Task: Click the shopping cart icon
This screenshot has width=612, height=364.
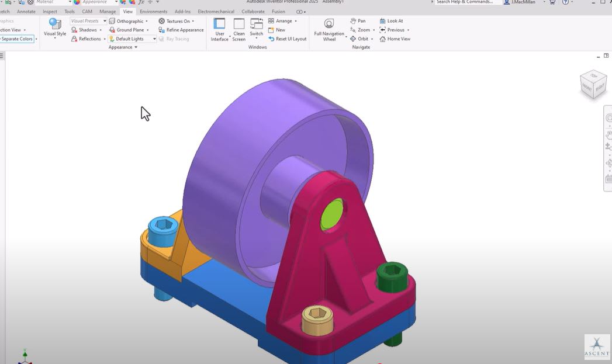Action: (x=552, y=2)
